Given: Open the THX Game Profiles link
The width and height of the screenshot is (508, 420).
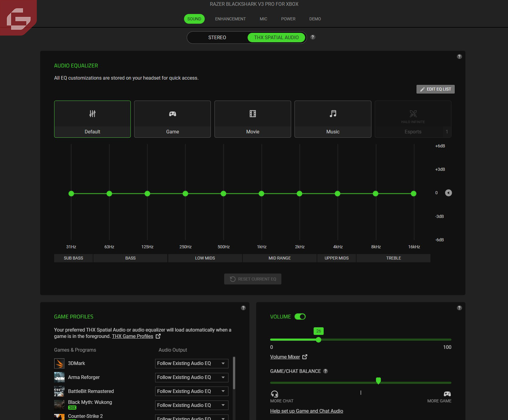Looking at the screenshot, I should pyautogui.click(x=133, y=336).
